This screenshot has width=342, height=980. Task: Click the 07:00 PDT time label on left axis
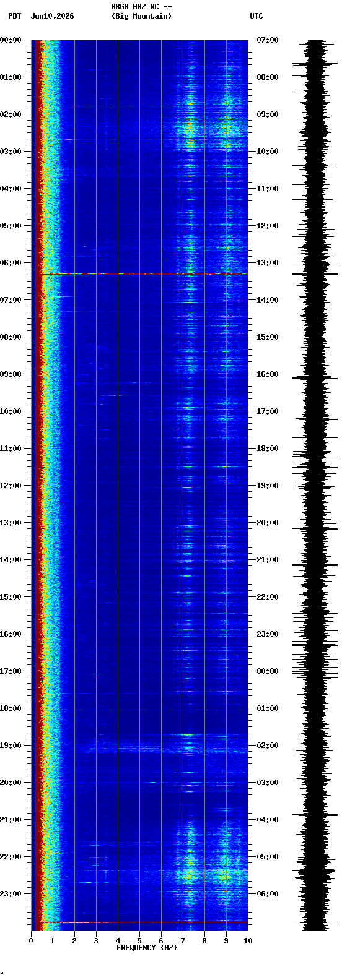coord(11,300)
